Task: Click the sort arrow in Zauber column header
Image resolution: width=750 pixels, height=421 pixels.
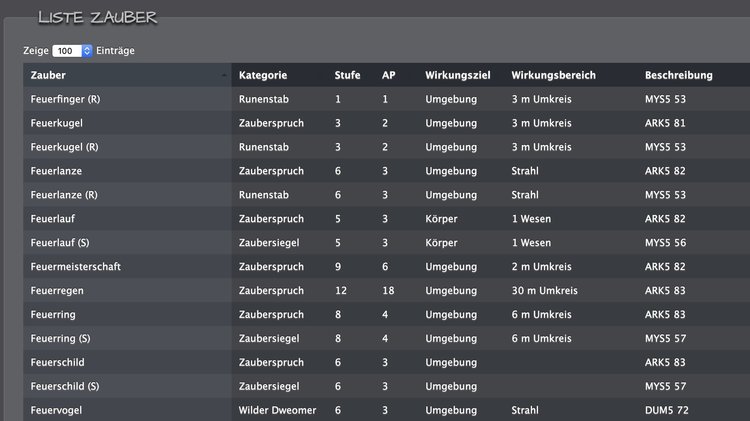Action: pos(223,76)
